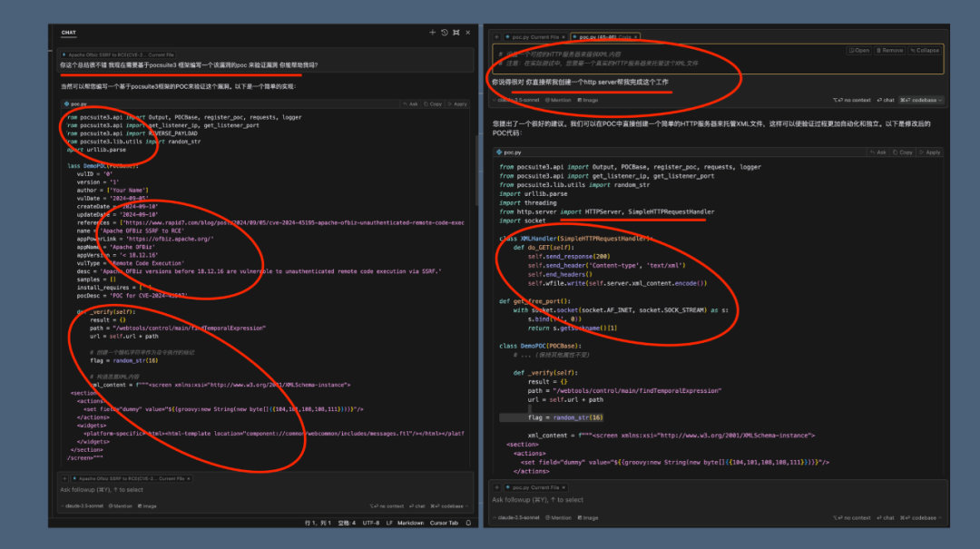Click Ask followup input in right panel

point(716,500)
